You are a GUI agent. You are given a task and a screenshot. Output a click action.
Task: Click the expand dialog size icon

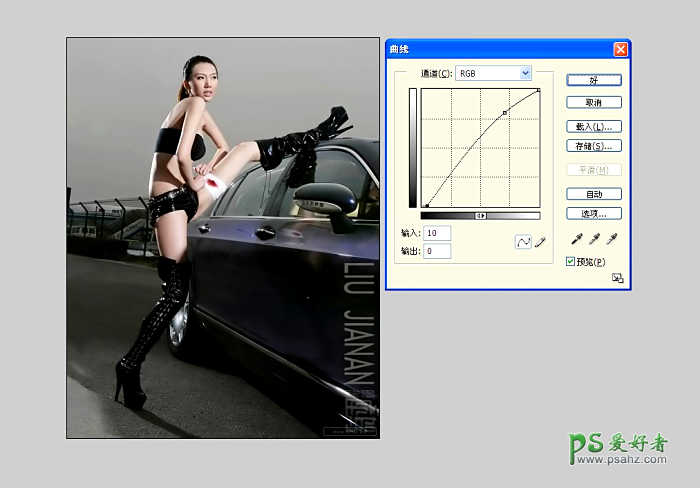coord(618,279)
